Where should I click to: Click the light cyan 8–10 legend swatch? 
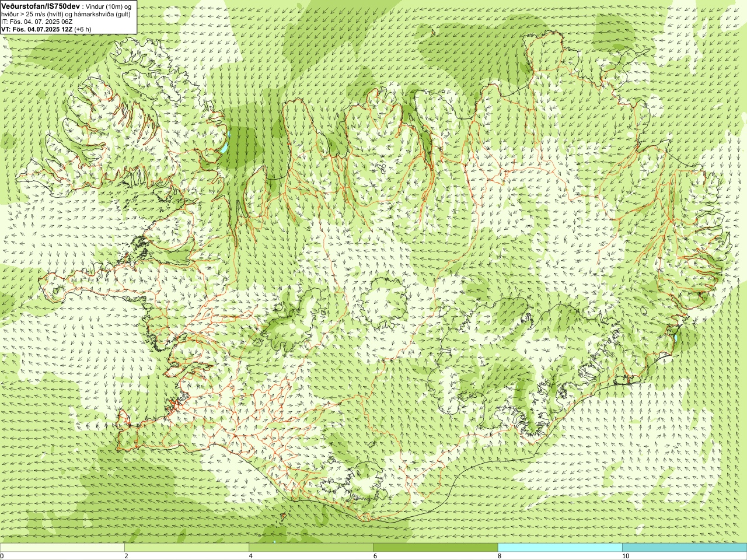[x=560, y=548]
